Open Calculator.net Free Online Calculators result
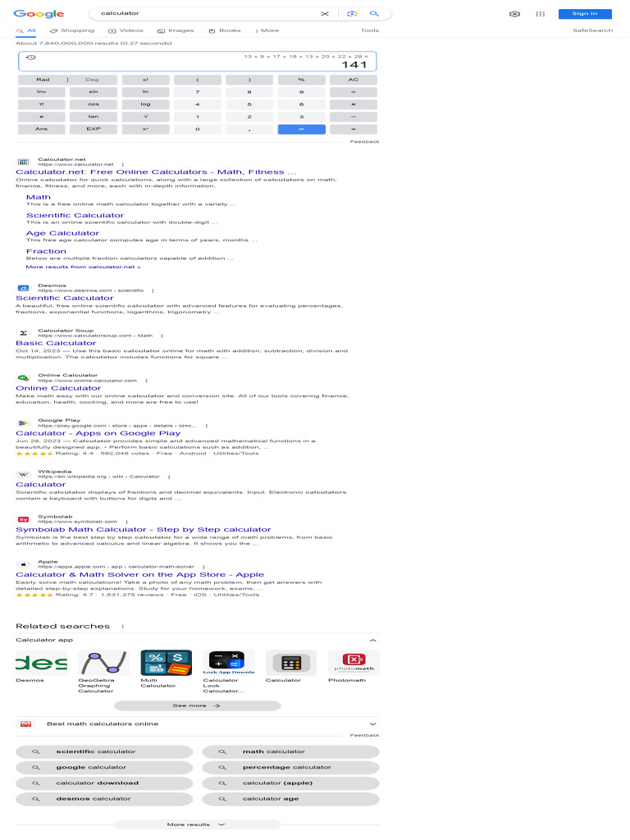This screenshot has height=840, width=630. [155, 172]
